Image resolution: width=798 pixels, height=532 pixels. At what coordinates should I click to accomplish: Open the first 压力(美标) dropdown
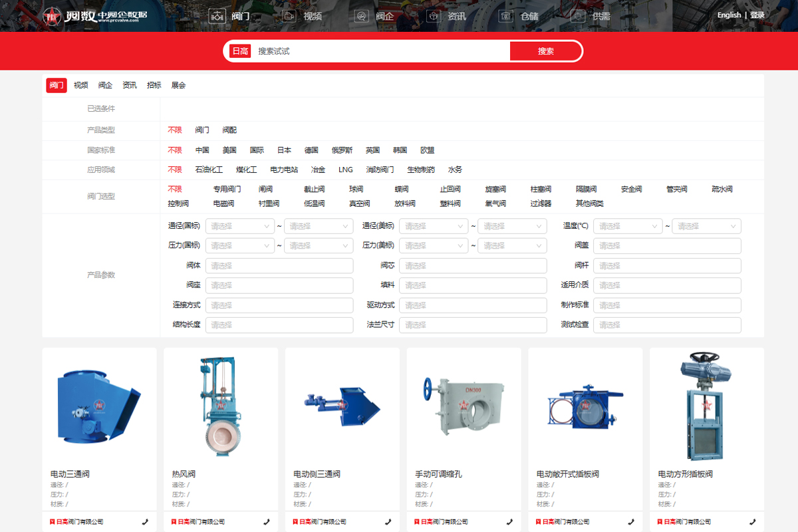tap(434, 245)
